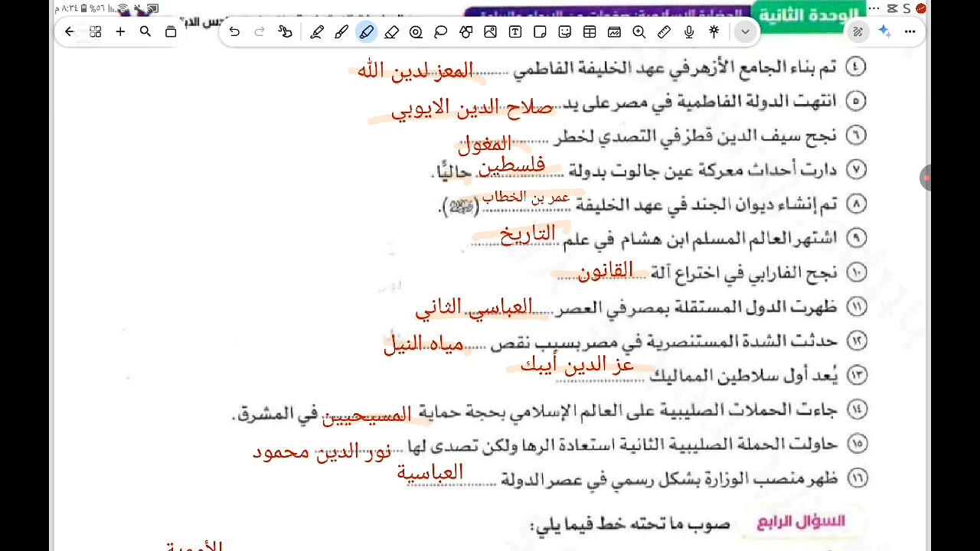Tap question line about الشدة المستنصرية
The image size is (980, 551).
click(664, 341)
